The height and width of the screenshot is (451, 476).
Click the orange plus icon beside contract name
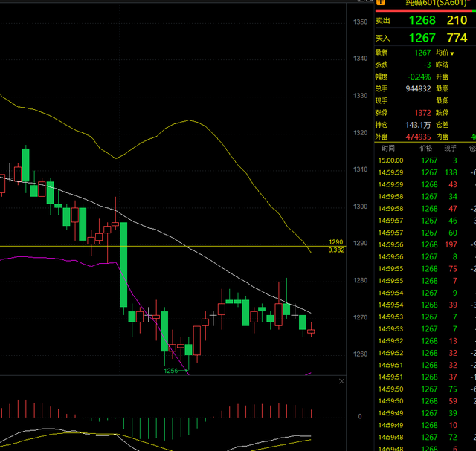coord(381,3)
